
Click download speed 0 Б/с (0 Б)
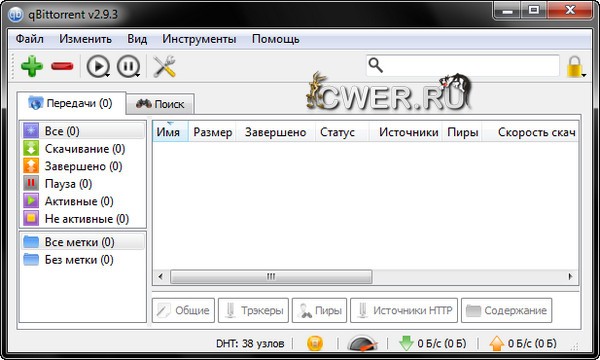pos(442,343)
